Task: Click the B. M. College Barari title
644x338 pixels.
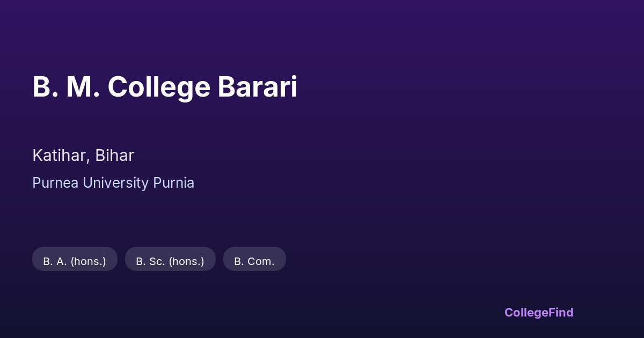Action: 165,87
